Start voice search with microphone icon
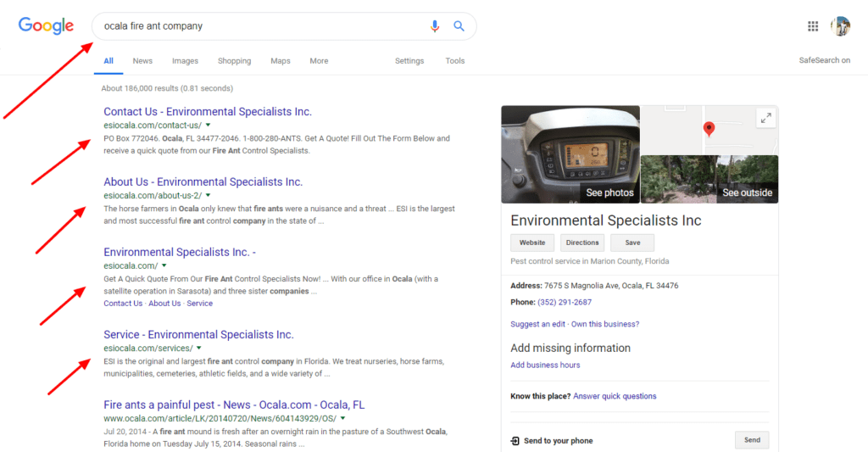 (435, 26)
